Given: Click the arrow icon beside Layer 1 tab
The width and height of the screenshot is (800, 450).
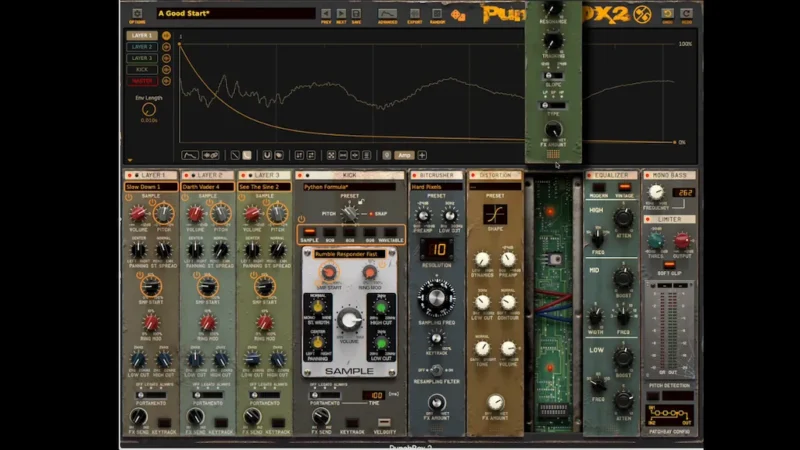Looking at the screenshot, I should (166, 36).
